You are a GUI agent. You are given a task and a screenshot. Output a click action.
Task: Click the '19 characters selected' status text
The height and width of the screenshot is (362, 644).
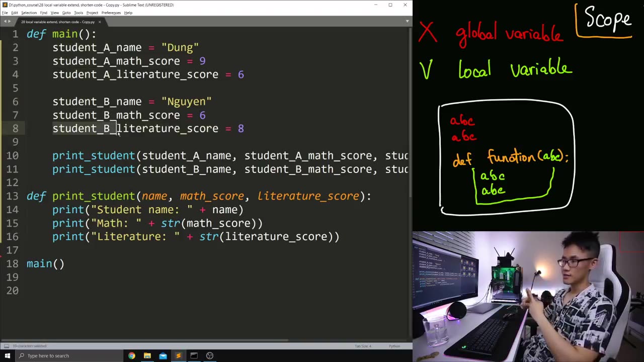pyautogui.click(x=29, y=346)
